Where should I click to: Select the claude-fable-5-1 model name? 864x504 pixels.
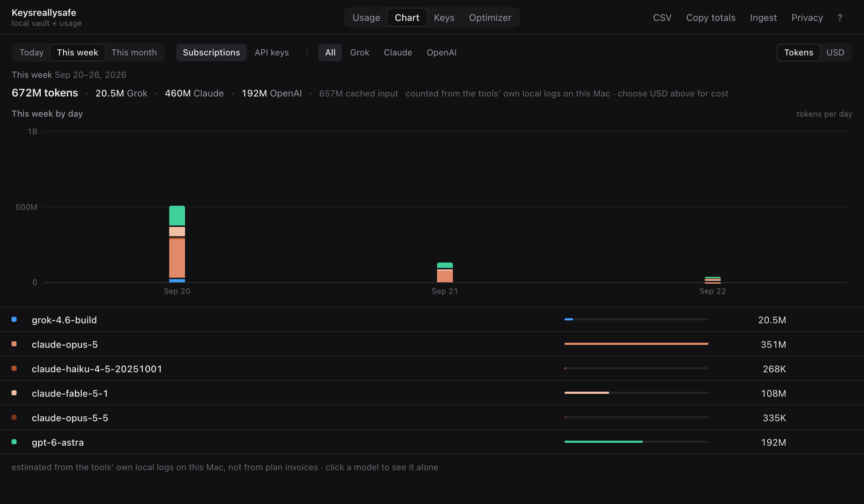point(70,393)
